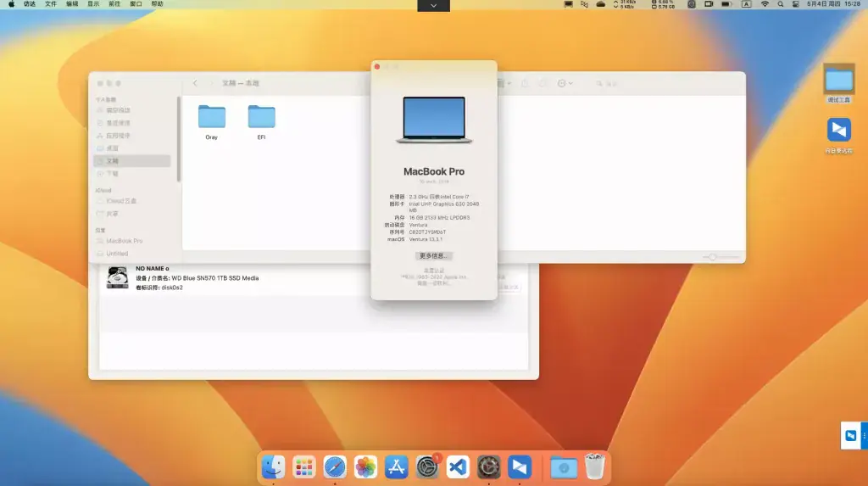The height and width of the screenshot is (486, 868).
Task: Open the Apple menu
Action: point(12,4)
